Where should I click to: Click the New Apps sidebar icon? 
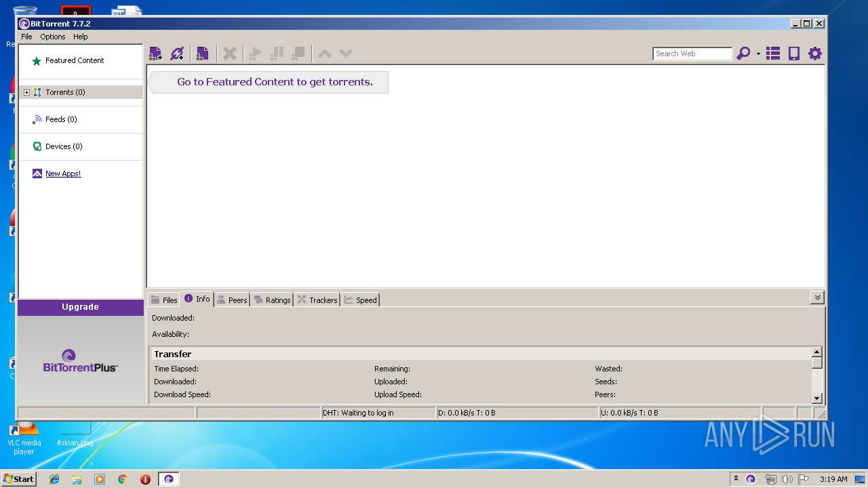[37, 174]
